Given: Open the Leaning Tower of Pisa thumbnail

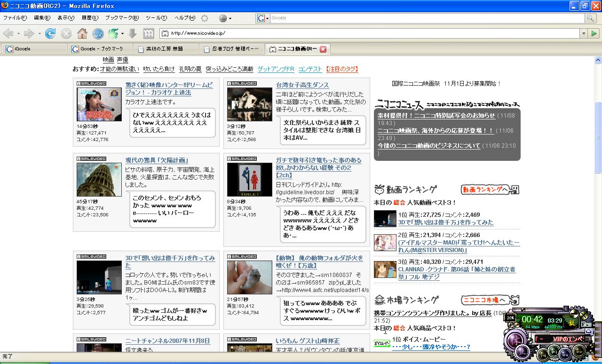Looking at the screenshot, I should [x=99, y=180].
